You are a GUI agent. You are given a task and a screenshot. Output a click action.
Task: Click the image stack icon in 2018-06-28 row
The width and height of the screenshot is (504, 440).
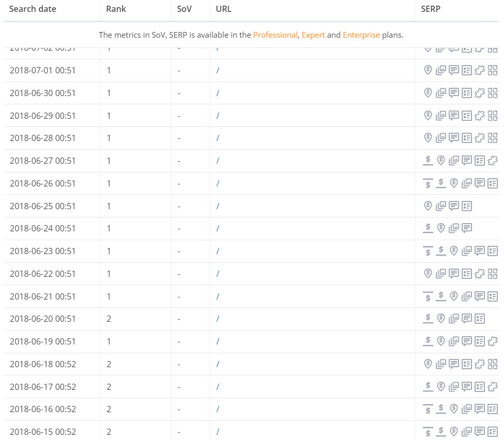[x=441, y=138]
